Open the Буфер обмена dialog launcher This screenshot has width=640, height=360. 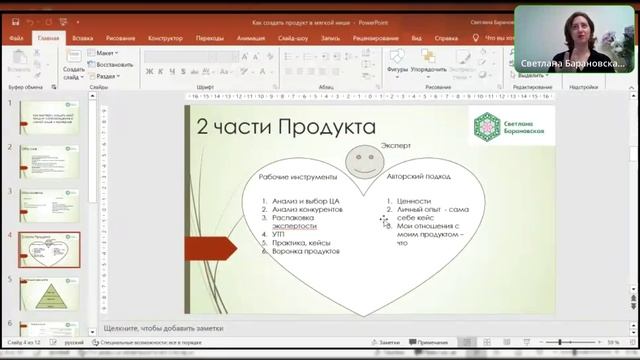[54, 87]
